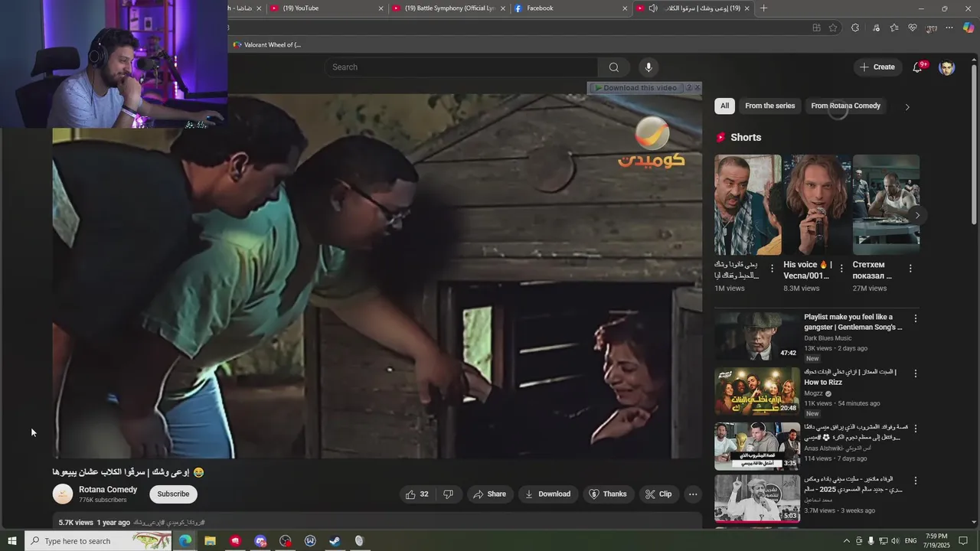Close the '(19) YouTube' tab
The width and height of the screenshot is (980, 551).
[381, 8]
